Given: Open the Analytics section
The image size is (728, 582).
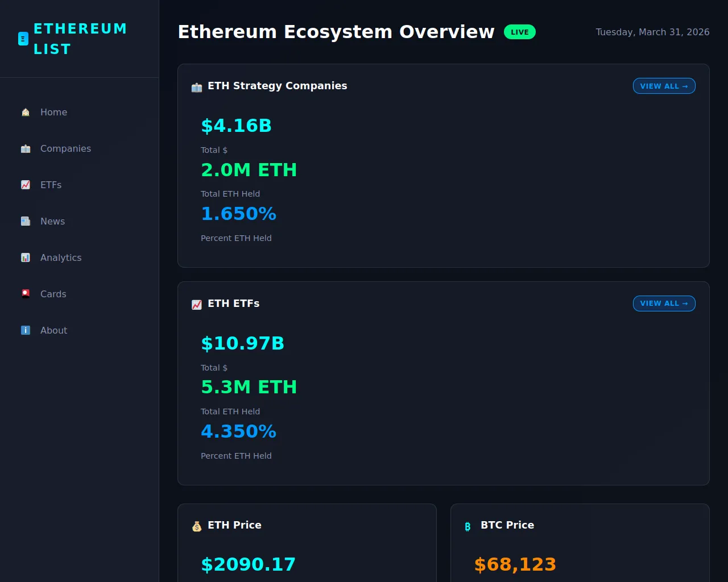Looking at the screenshot, I should (x=61, y=258).
